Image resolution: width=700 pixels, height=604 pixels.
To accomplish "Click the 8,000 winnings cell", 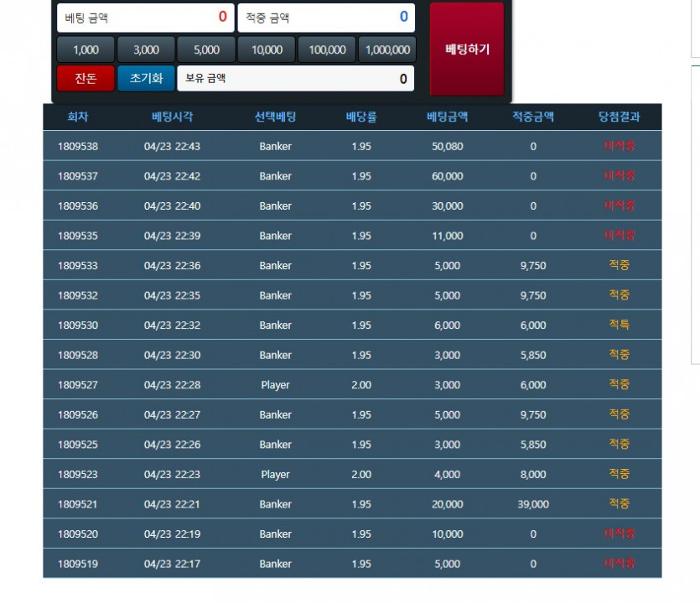I will point(533,475).
